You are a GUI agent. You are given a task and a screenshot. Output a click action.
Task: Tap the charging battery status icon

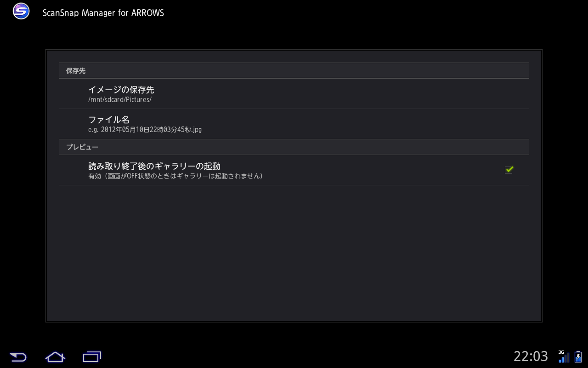point(578,356)
